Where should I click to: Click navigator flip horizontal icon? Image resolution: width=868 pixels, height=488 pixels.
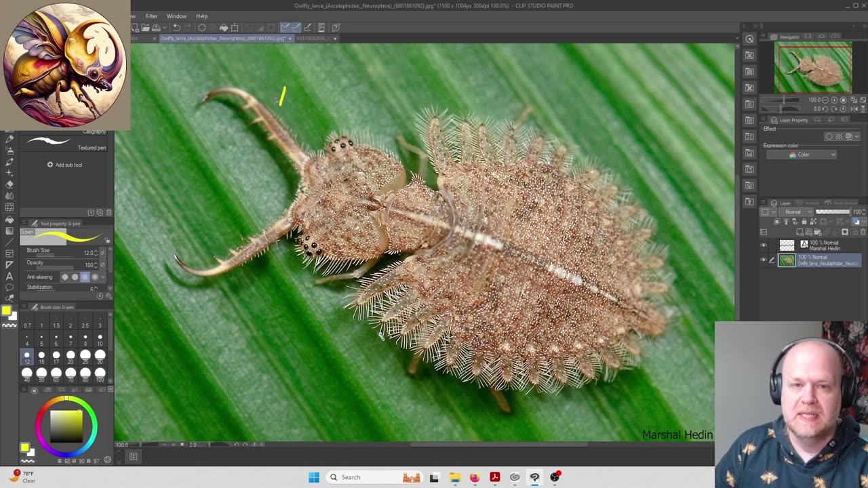854,109
